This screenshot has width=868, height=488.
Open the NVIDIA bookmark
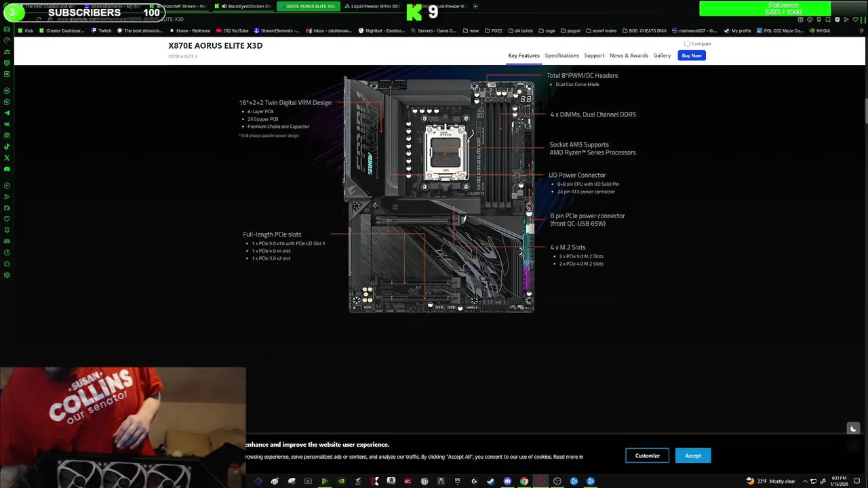coord(819,30)
